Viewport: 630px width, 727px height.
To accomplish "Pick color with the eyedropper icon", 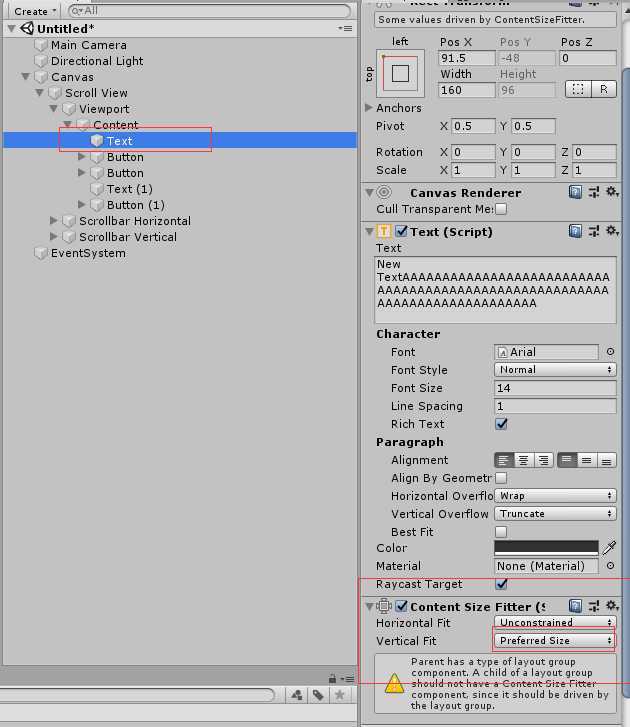I will pos(609,548).
